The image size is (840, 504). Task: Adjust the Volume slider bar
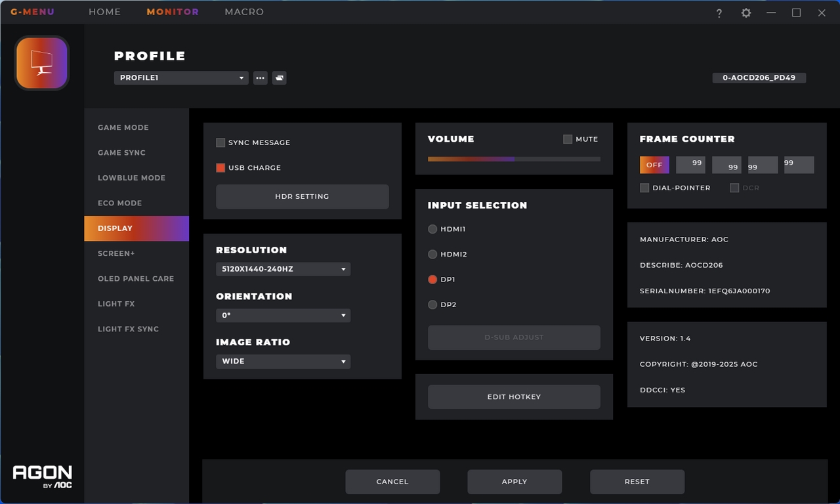[514, 159]
